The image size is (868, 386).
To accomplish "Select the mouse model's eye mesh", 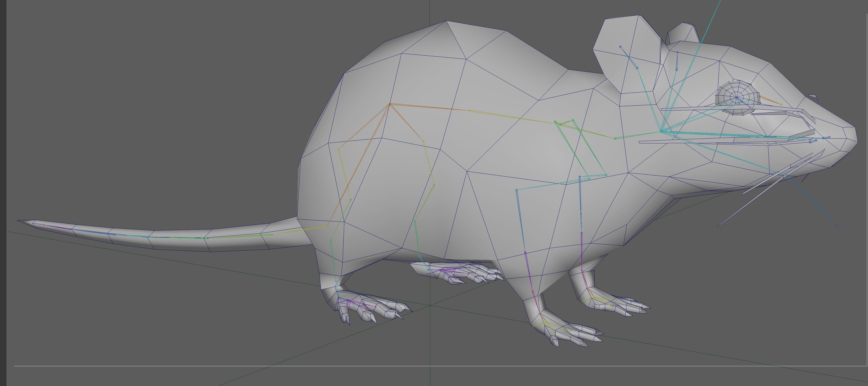I will pos(738,98).
